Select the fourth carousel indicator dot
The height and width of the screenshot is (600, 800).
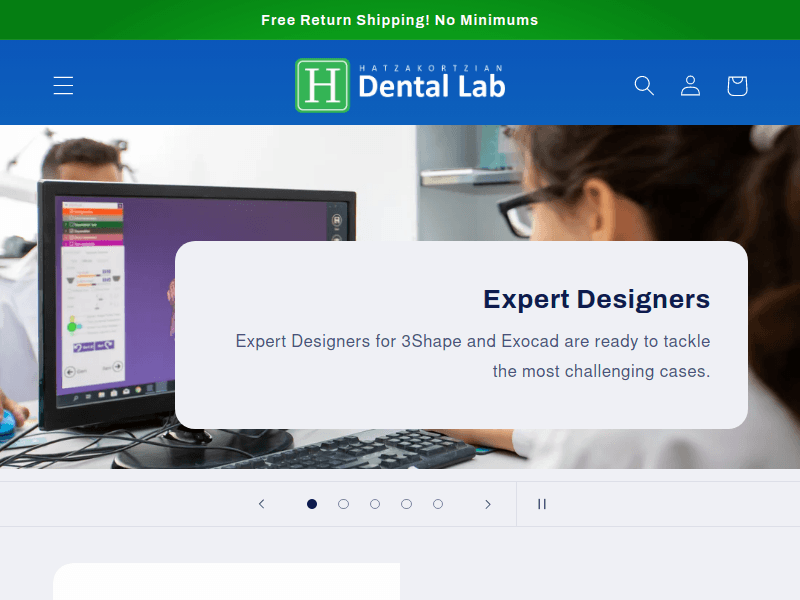point(406,504)
